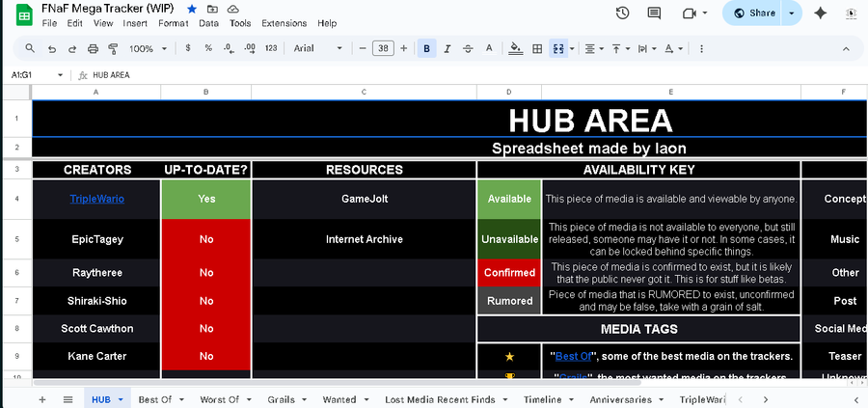The width and height of the screenshot is (868, 408).
Task: Click the Share button
Action: point(752,13)
